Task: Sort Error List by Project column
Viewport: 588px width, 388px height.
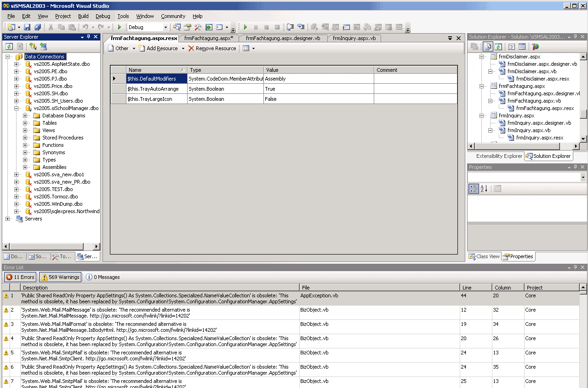Action: coord(552,288)
